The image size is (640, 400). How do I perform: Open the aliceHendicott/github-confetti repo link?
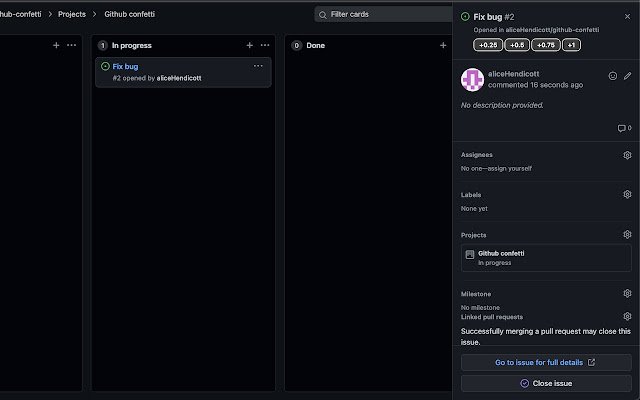552,30
